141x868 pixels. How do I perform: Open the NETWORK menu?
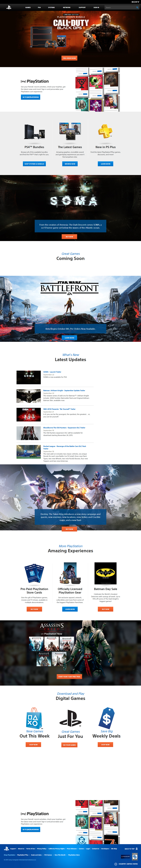coord(67,7)
